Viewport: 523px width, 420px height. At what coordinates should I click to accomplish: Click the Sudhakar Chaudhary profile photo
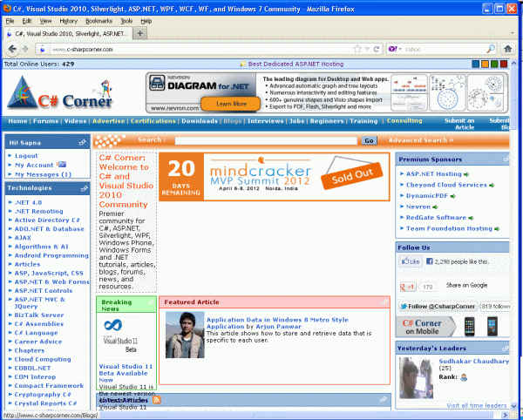(416, 378)
